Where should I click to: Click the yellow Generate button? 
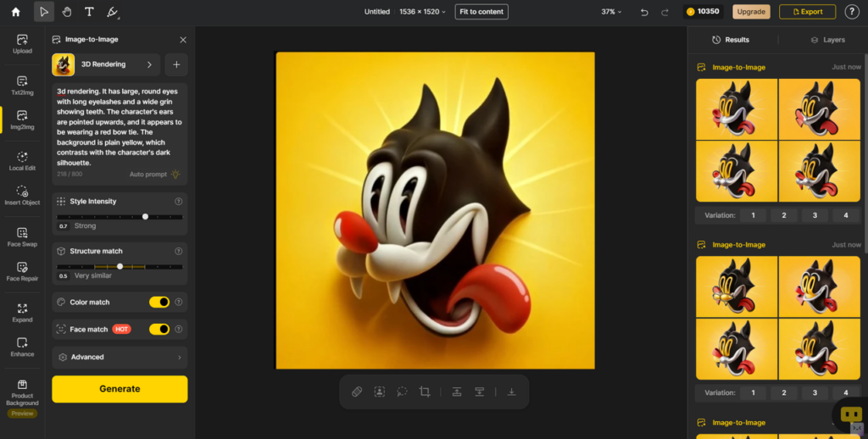tap(120, 389)
